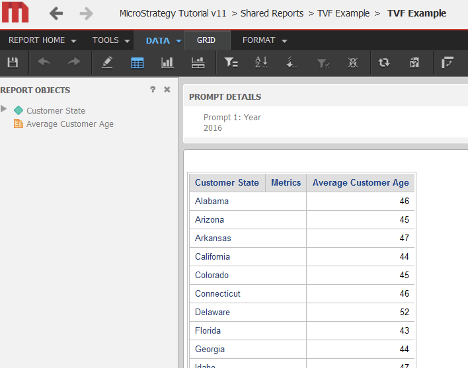468x368 pixels.
Task: Go forward with the right arrow
Action: click(86, 14)
